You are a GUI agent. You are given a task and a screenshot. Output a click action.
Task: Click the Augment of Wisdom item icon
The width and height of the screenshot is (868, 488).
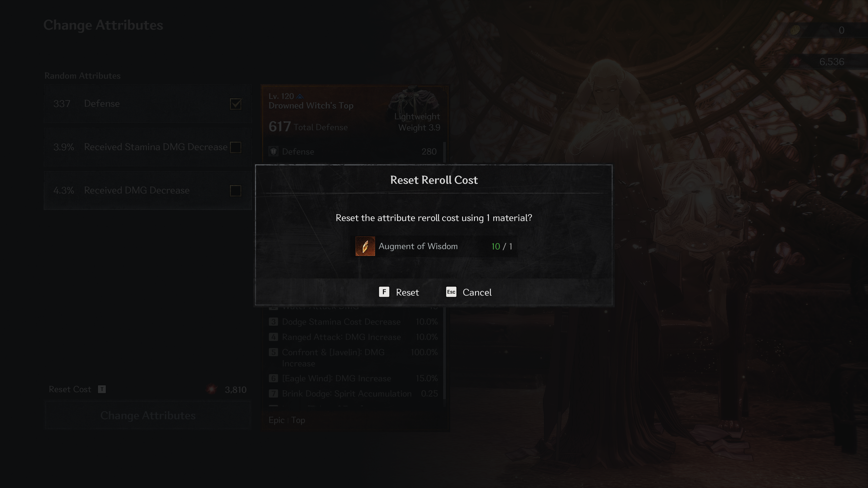tap(365, 246)
